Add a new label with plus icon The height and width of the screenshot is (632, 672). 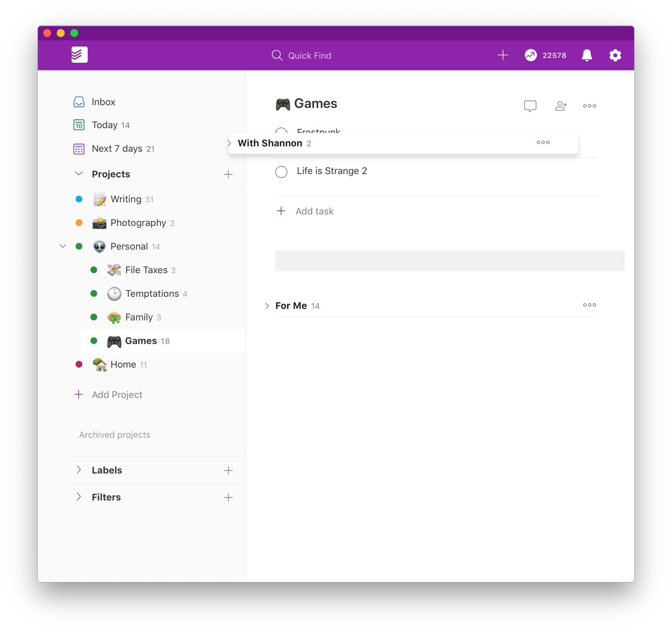pos(228,470)
